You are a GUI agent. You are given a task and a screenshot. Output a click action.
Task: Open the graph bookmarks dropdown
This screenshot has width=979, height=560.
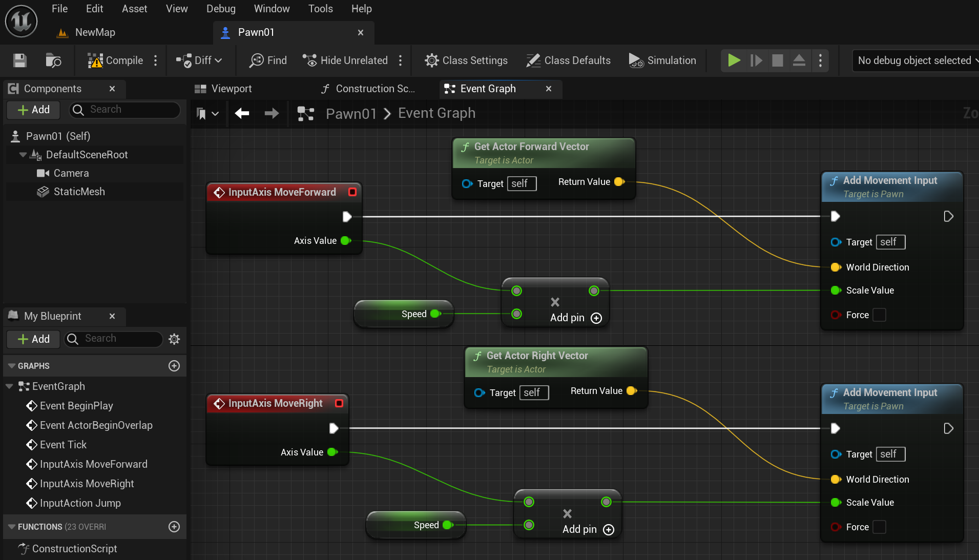click(207, 114)
